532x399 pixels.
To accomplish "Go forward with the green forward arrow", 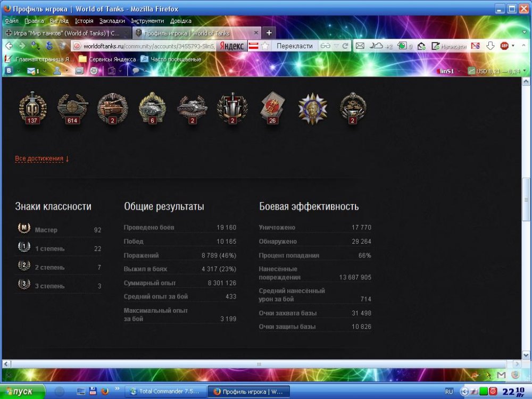I will pos(22,45).
